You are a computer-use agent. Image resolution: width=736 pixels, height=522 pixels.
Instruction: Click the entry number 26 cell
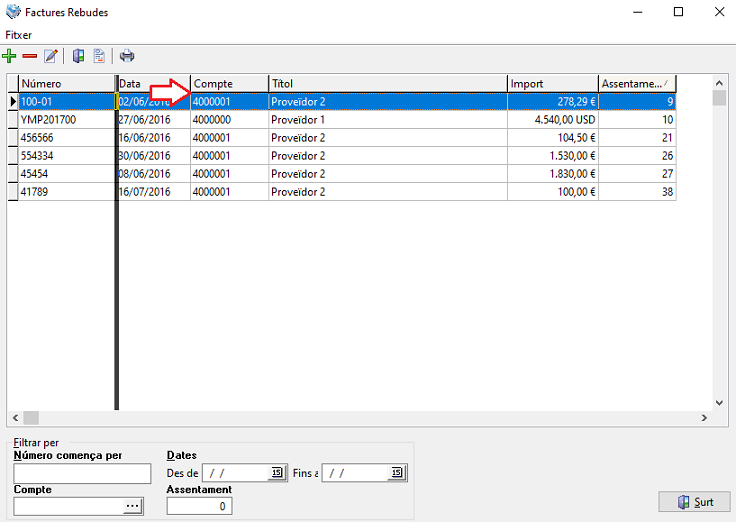click(637, 156)
